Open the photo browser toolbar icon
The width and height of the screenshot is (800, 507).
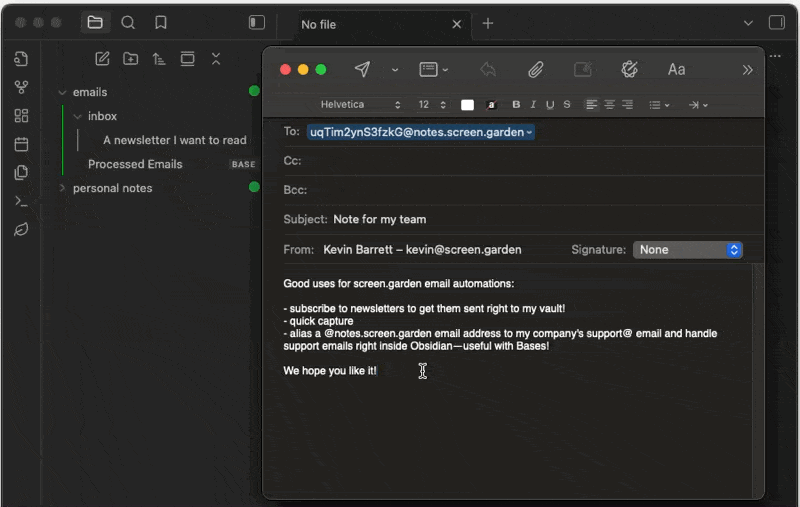(x=583, y=69)
